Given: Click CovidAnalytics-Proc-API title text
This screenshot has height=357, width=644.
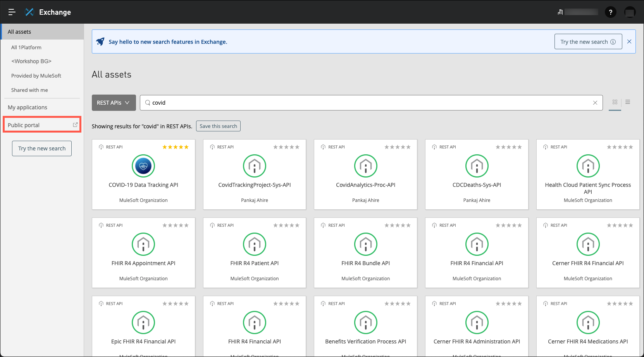Looking at the screenshot, I should point(366,185).
